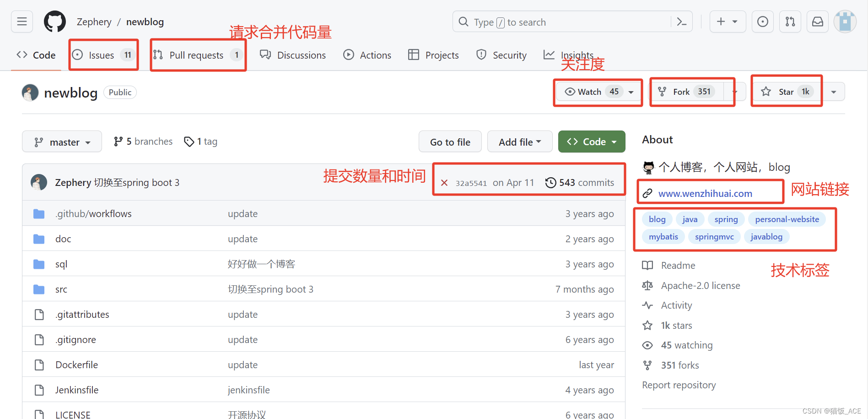Open the .github/workflows folder icon
Screen dimensions: 868x419
(39, 214)
